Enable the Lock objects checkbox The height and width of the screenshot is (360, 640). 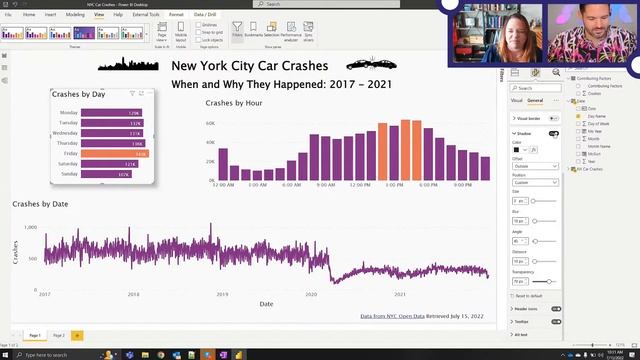198,40
